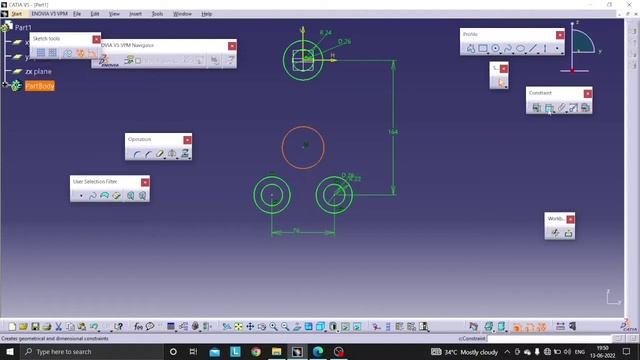Open the ENOVIA V5 VPM menu
This screenshot has height=360, width=640.
point(49,14)
